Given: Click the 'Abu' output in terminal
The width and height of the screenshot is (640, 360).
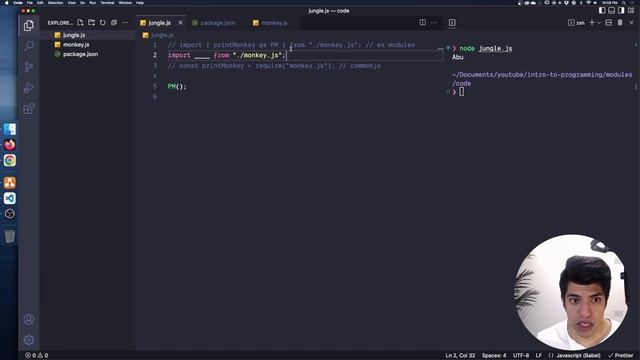Looking at the screenshot, I should coord(458,57).
